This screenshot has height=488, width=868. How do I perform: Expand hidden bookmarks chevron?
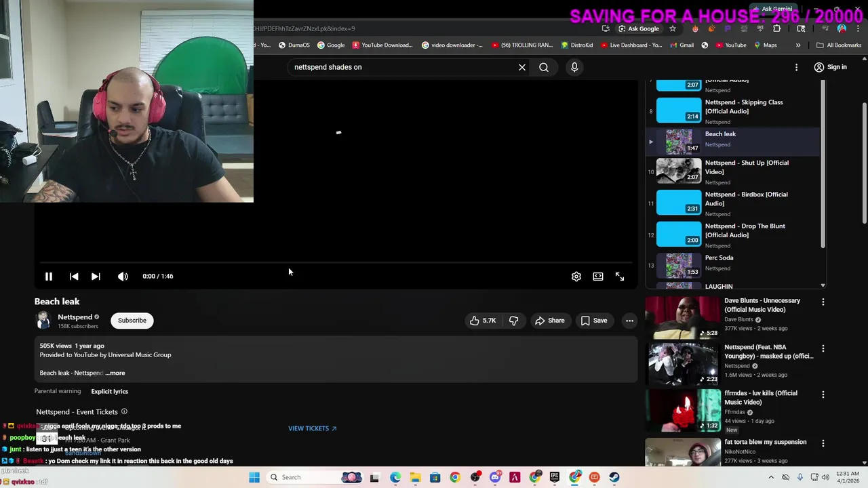(798, 45)
